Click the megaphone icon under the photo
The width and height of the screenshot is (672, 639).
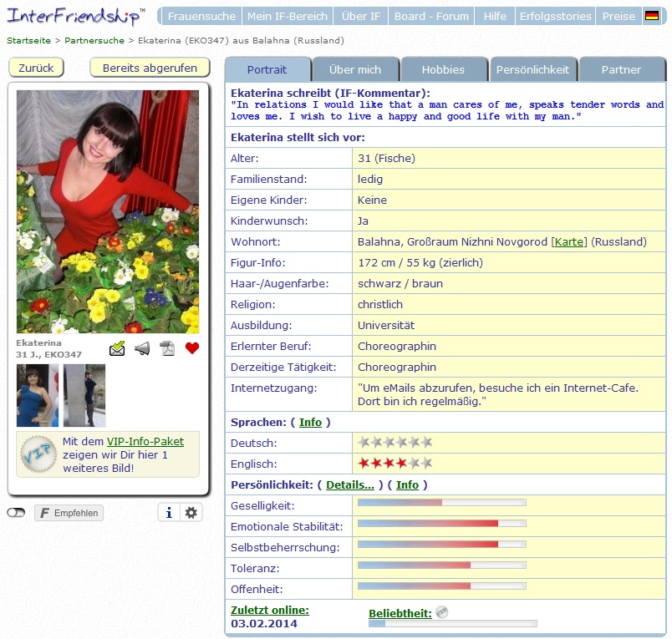(x=142, y=348)
